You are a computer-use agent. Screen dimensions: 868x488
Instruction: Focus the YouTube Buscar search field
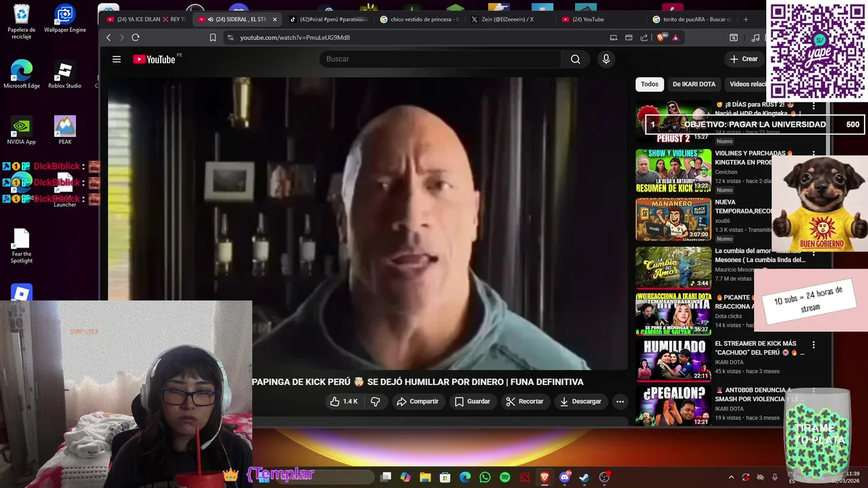point(440,59)
